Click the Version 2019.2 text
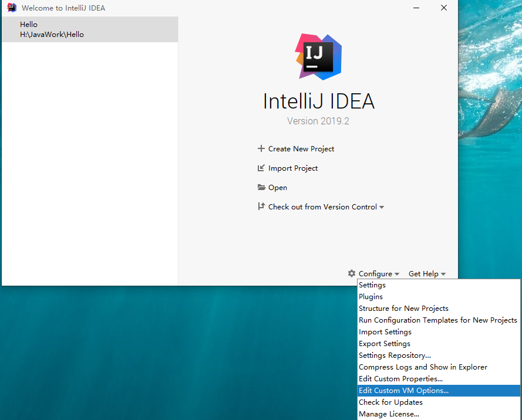Image resolution: width=522 pixels, height=420 pixels. point(318,121)
